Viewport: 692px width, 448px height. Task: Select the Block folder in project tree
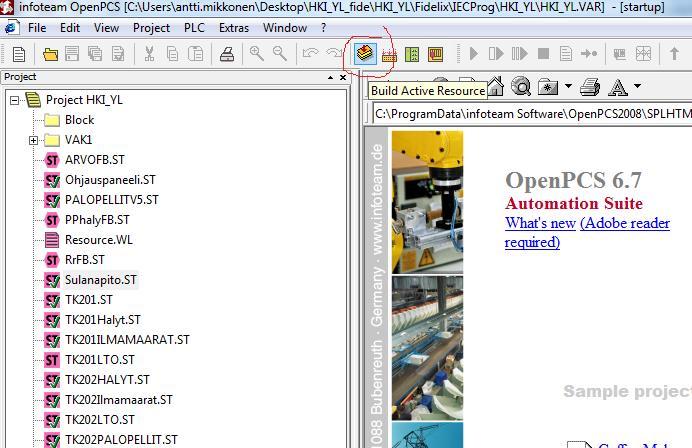[79, 120]
